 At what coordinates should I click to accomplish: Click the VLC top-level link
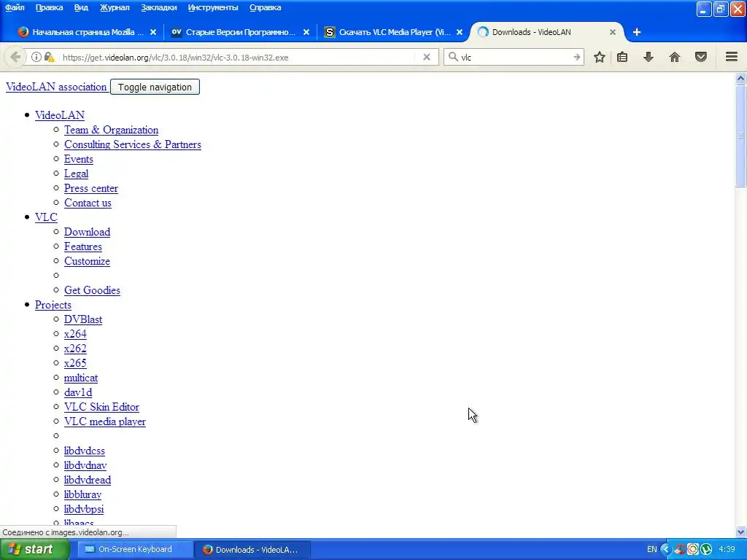click(x=46, y=217)
